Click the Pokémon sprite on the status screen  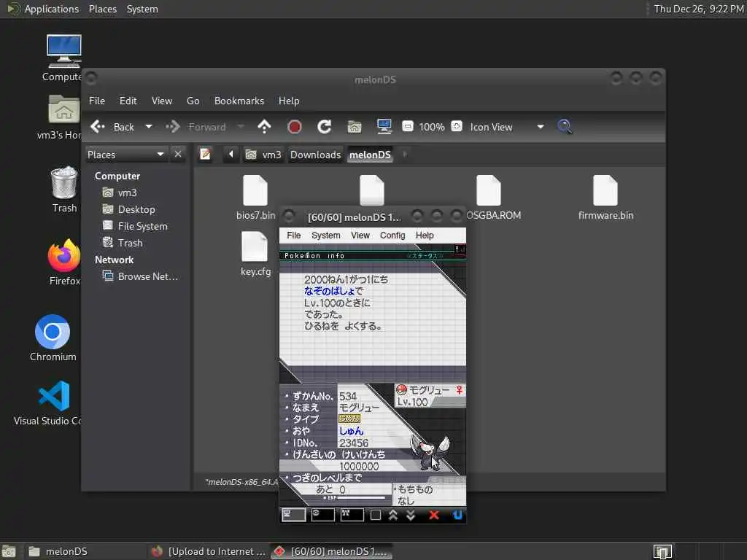click(x=429, y=453)
